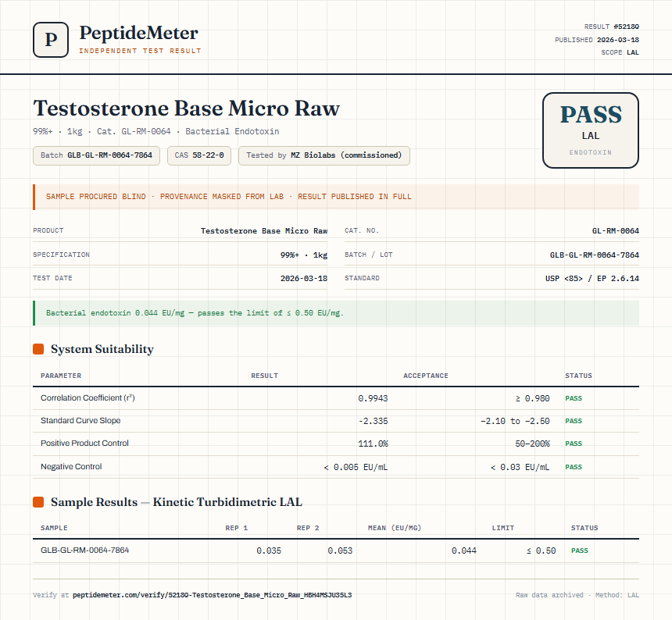672x620 pixels.
Task: Click the SPECIFICATION value 99%+ · 1kg
Action: coord(304,255)
